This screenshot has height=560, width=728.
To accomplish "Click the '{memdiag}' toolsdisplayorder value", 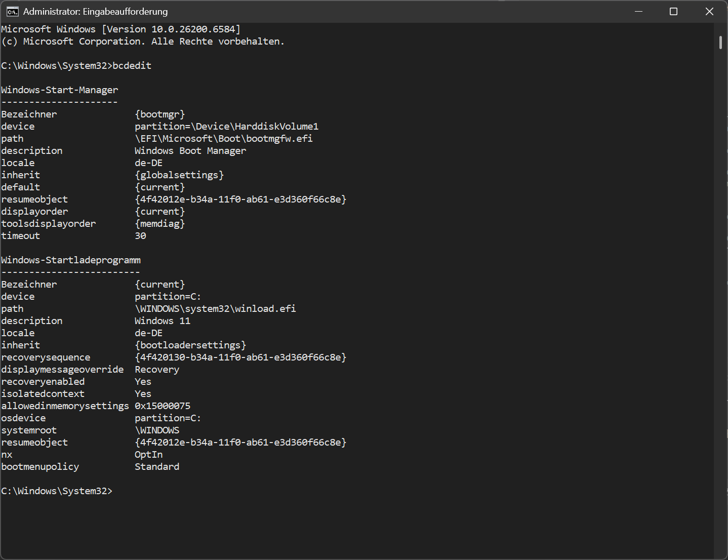I will (160, 224).
